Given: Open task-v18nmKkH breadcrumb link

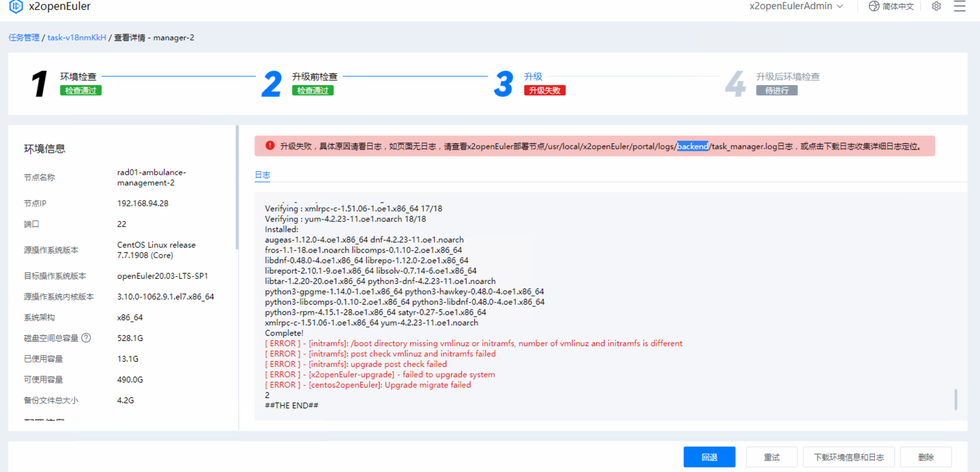Looking at the screenshot, I should pyautogui.click(x=77, y=37).
